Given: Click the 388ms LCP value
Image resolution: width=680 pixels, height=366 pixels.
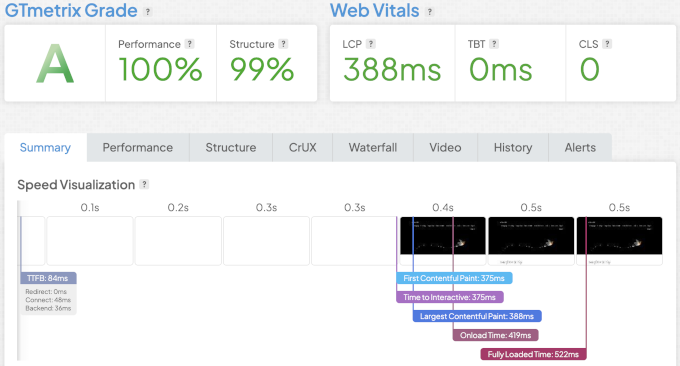Looking at the screenshot, I should [392, 69].
